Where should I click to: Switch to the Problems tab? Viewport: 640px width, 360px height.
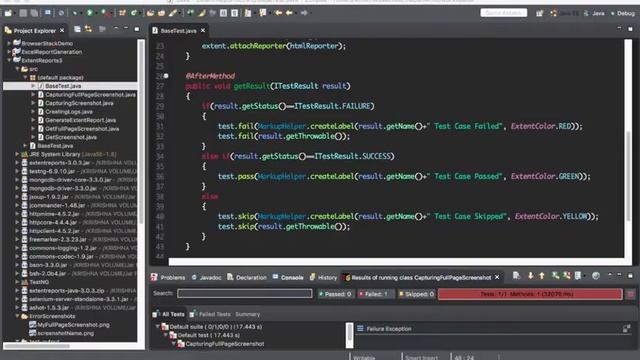point(168,278)
